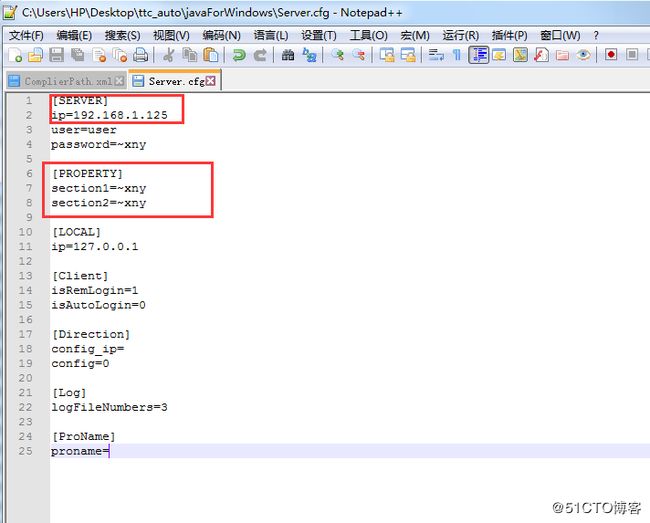Toggle the file monitoring eye icon
The height and width of the screenshot is (523, 650).
point(583,55)
